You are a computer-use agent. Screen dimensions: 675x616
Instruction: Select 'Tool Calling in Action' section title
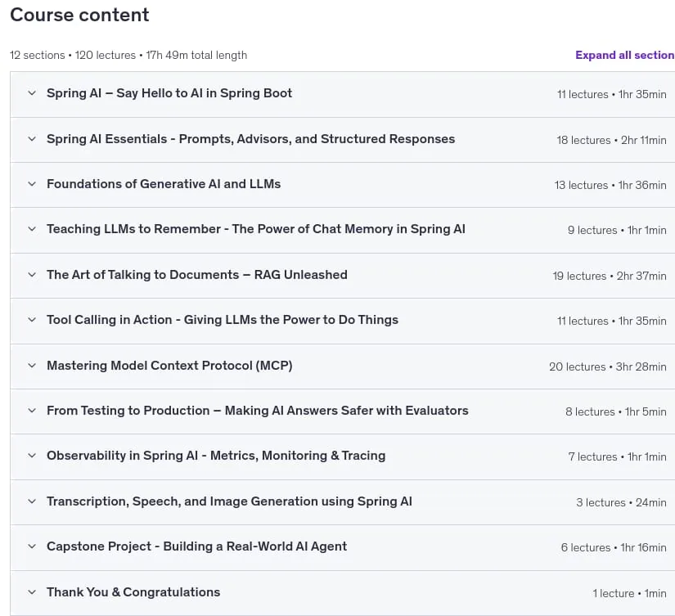[222, 320]
